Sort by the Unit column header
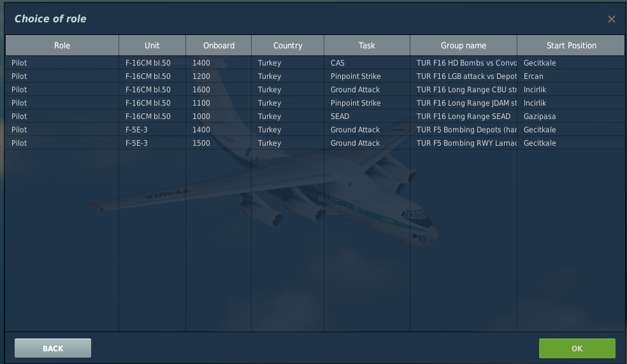Viewport: 627px width, 364px height. click(x=152, y=46)
